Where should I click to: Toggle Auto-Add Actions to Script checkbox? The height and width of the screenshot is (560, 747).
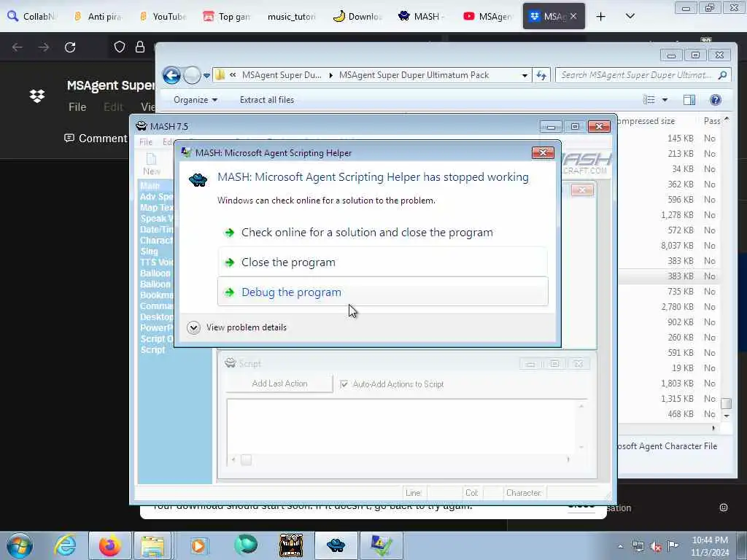(344, 384)
